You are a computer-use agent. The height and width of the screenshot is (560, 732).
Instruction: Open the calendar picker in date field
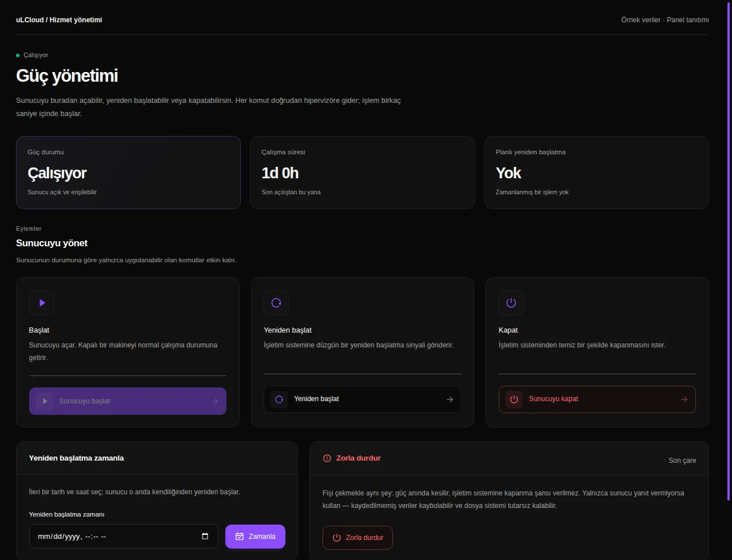coord(205,537)
